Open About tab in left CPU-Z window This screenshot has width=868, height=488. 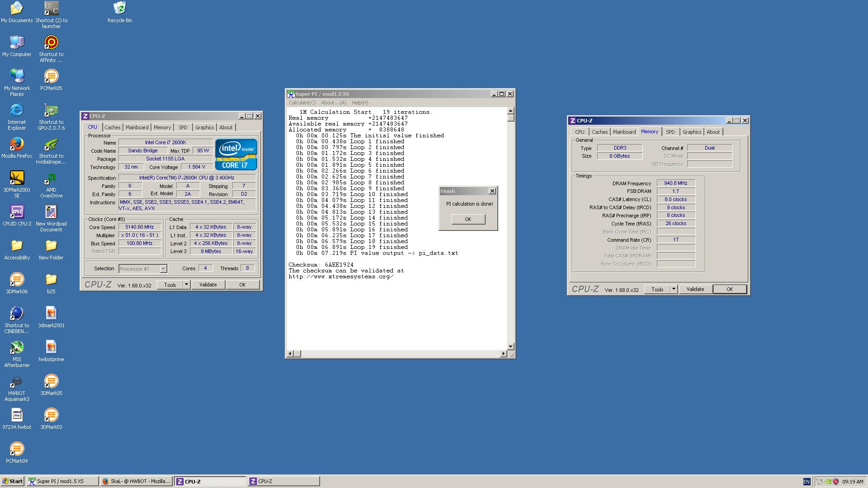tap(226, 127)
